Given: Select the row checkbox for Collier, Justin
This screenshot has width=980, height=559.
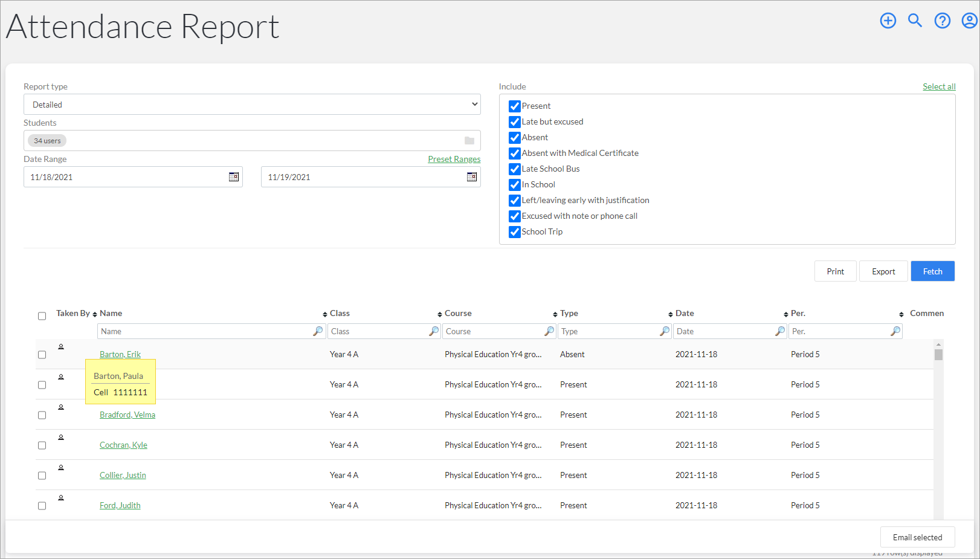Looking at the screenshot, I should (x=42, y=476).
